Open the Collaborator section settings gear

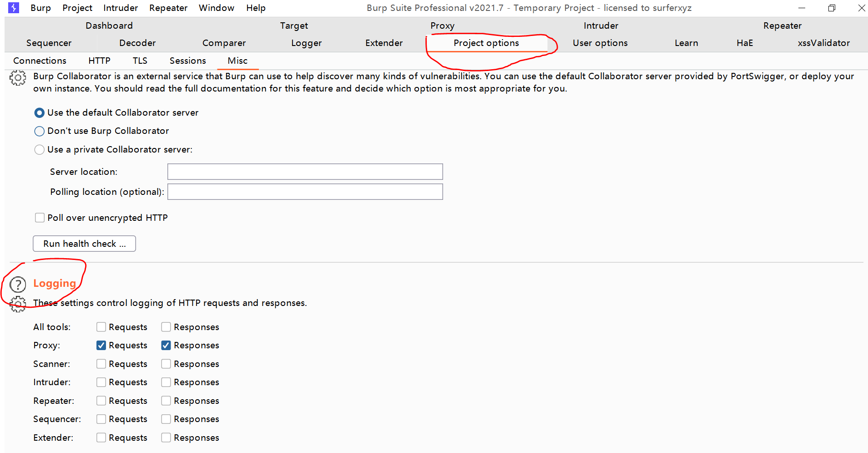pos(18,78)
